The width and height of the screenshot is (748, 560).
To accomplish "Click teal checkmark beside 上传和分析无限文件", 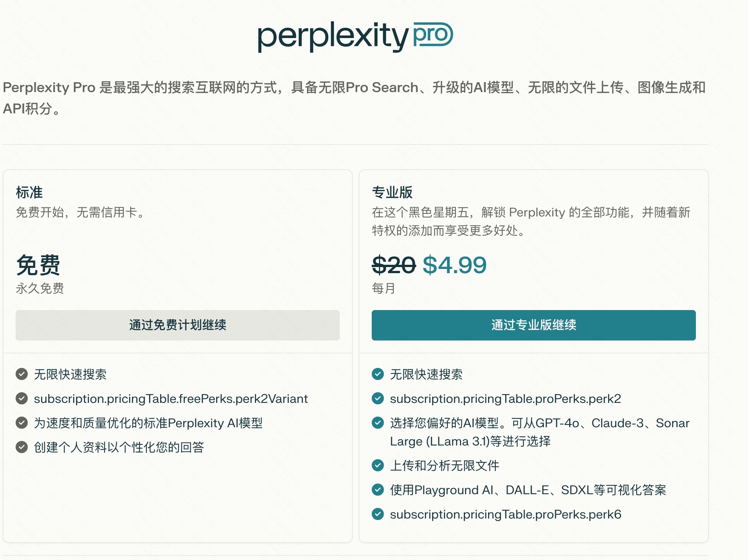I will pyautogui.click(x=378, y=466).
